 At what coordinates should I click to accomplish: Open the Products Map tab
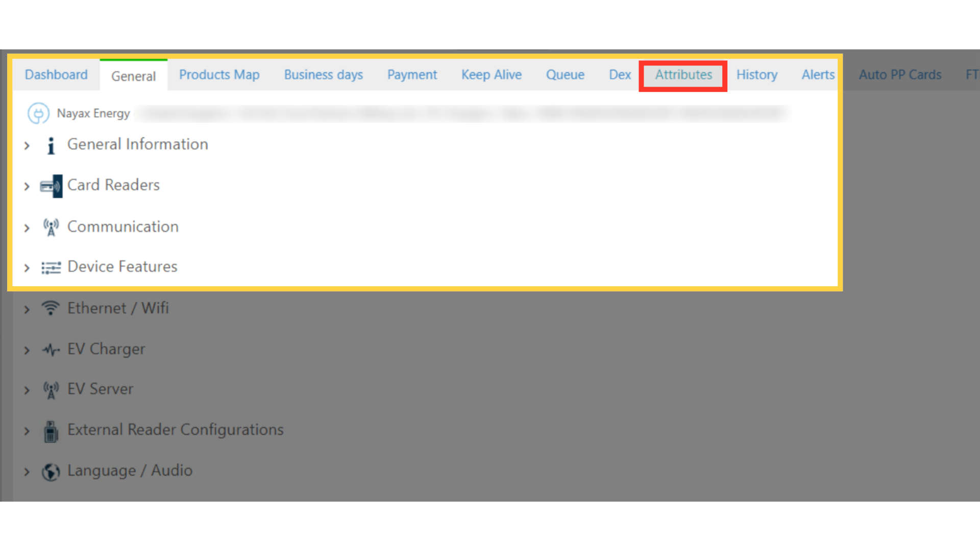coord(219,75)
